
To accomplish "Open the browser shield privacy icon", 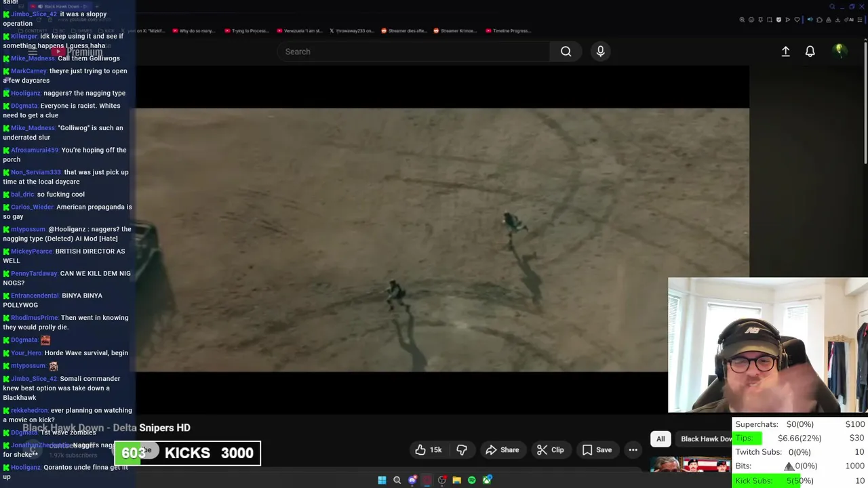I will [x=778, y=20].
